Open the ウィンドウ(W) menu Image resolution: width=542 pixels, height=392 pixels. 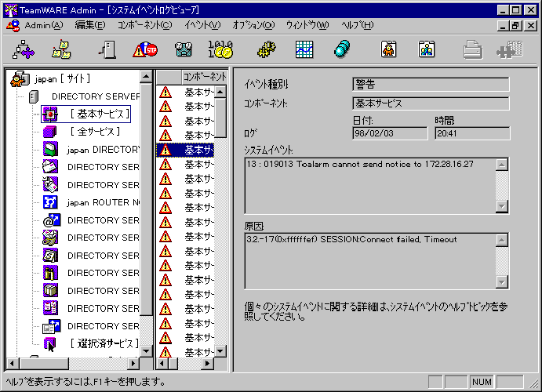point(307,26)
